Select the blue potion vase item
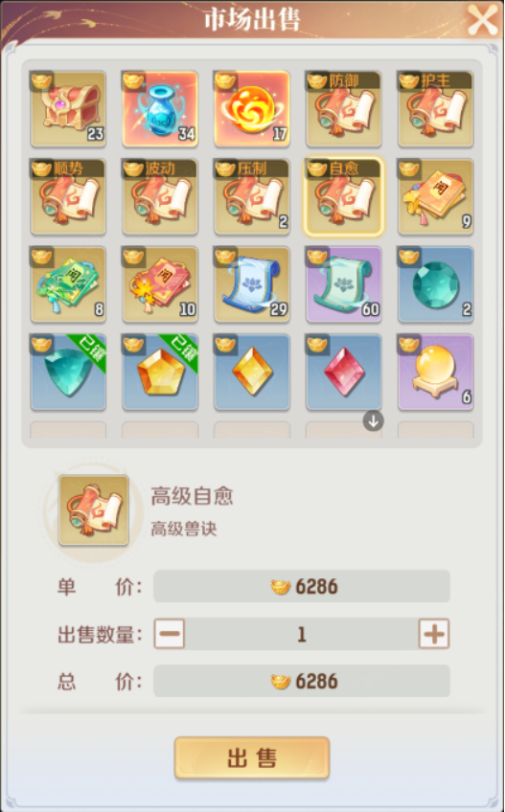 [160, 109]
